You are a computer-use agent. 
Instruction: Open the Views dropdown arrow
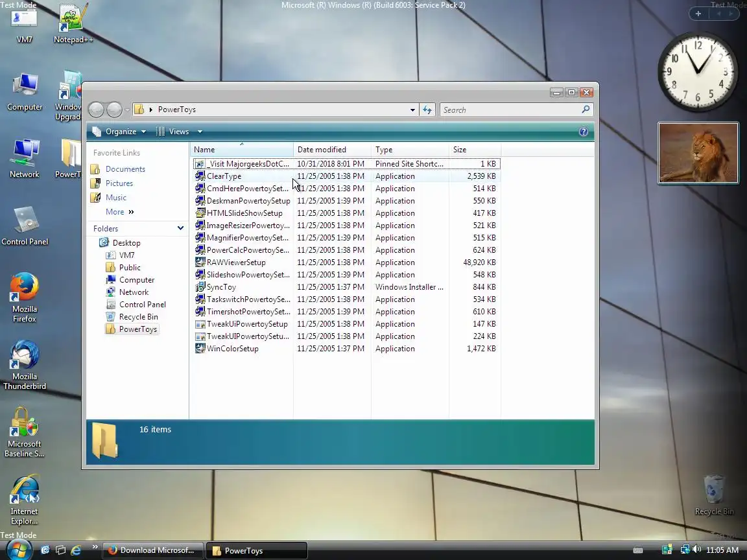point(200,132)
